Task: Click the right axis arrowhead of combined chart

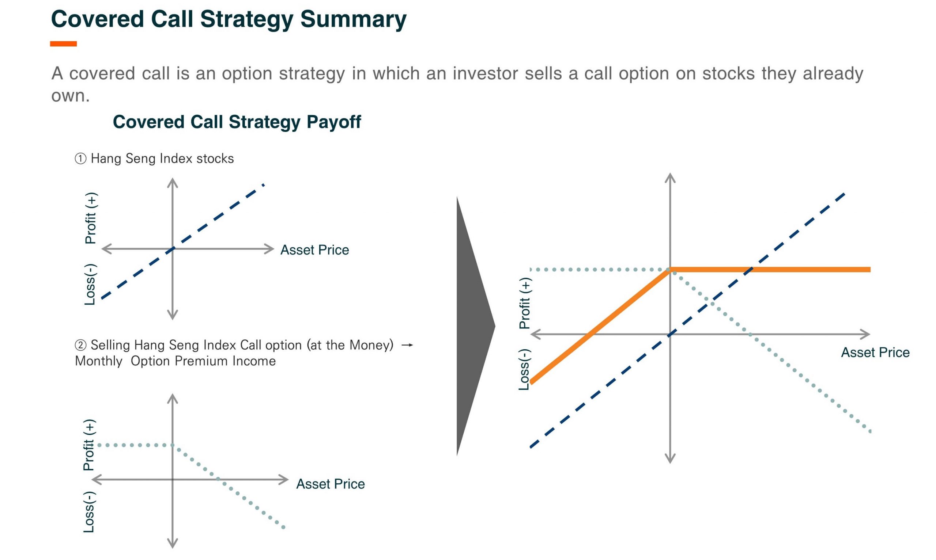Action: tap(865, 334)
